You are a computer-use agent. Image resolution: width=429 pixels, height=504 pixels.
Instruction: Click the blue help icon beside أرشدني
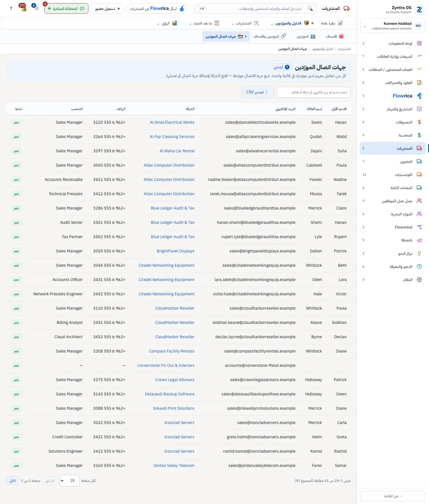[287, 67]
